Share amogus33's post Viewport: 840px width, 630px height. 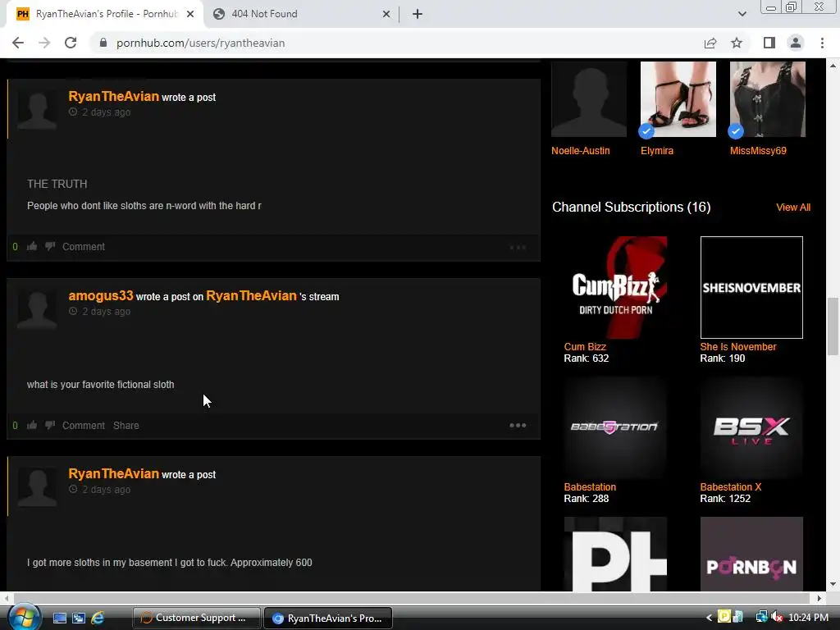[126, 426]
